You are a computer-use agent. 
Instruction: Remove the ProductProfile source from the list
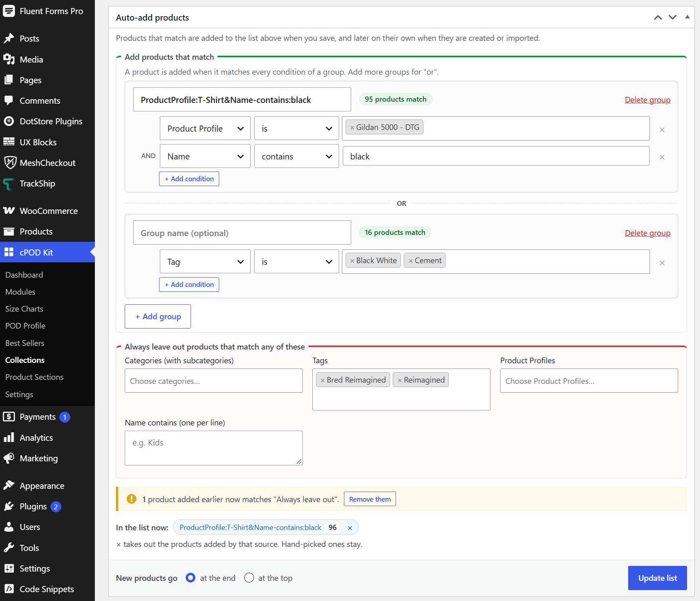(x=350, y=528)
